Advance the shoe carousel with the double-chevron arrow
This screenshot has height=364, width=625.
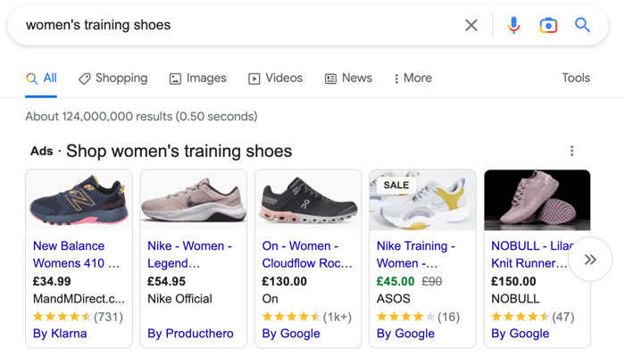click(590, 260)
